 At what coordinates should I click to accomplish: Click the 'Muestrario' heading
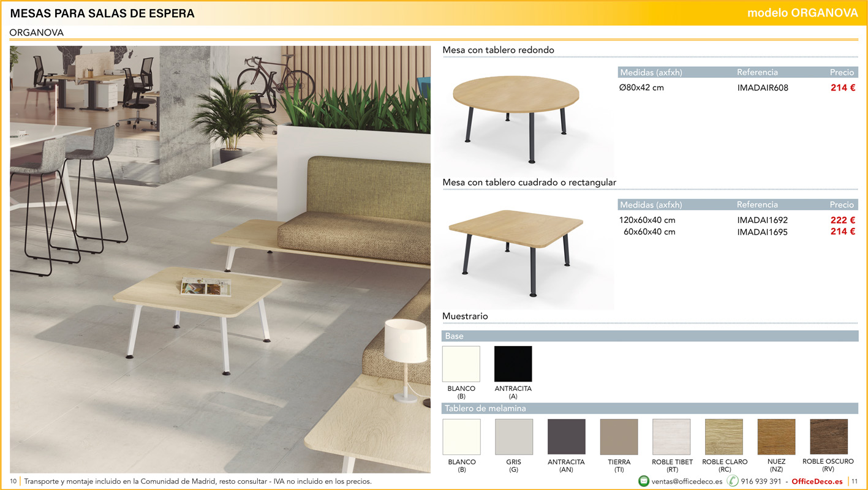pos(465,316)
